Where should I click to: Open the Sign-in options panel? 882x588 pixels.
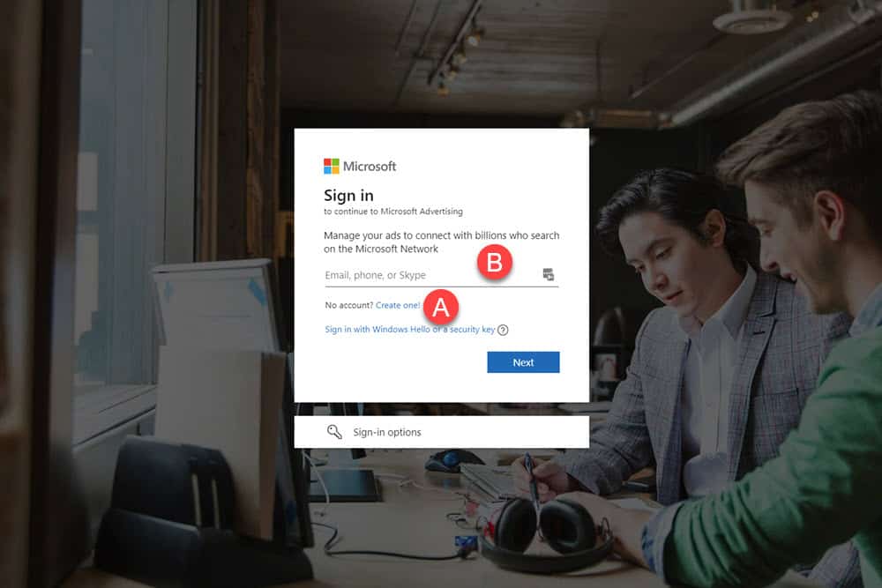click(x=442, y=432)
